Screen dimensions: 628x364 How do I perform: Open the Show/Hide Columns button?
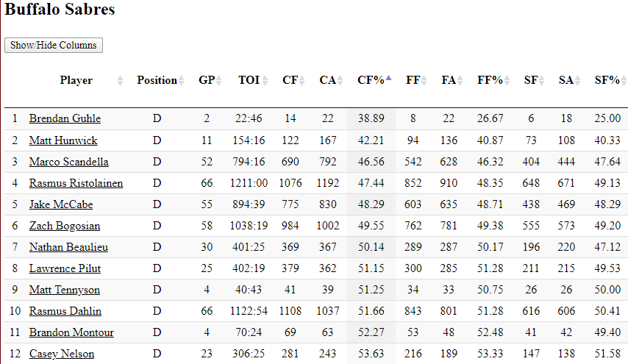tap(54, 46)
